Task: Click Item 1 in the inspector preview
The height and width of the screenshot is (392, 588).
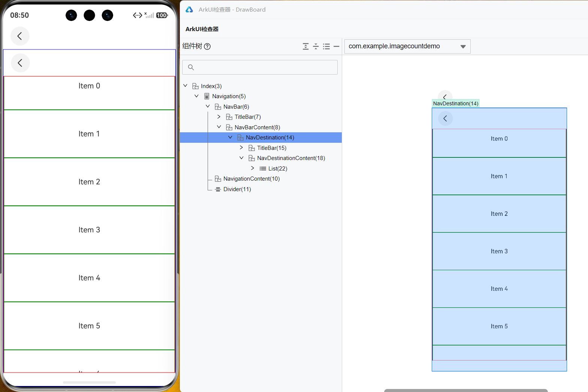Action: 499,176
